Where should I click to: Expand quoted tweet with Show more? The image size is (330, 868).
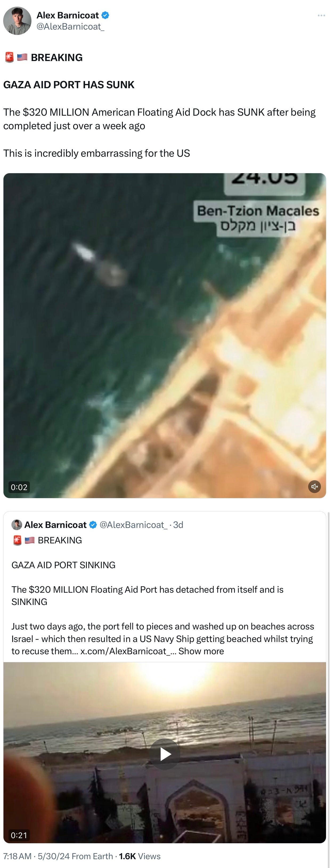201,651
